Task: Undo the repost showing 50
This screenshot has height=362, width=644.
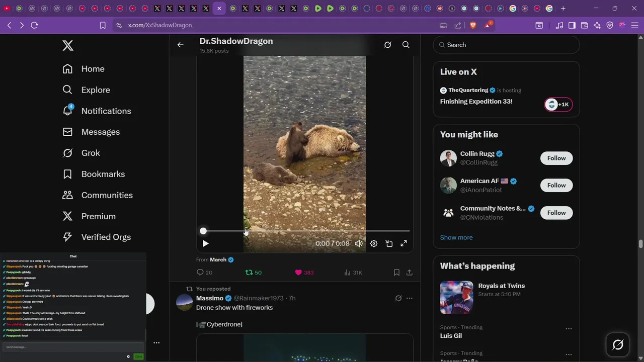Action: click(253, 273)
